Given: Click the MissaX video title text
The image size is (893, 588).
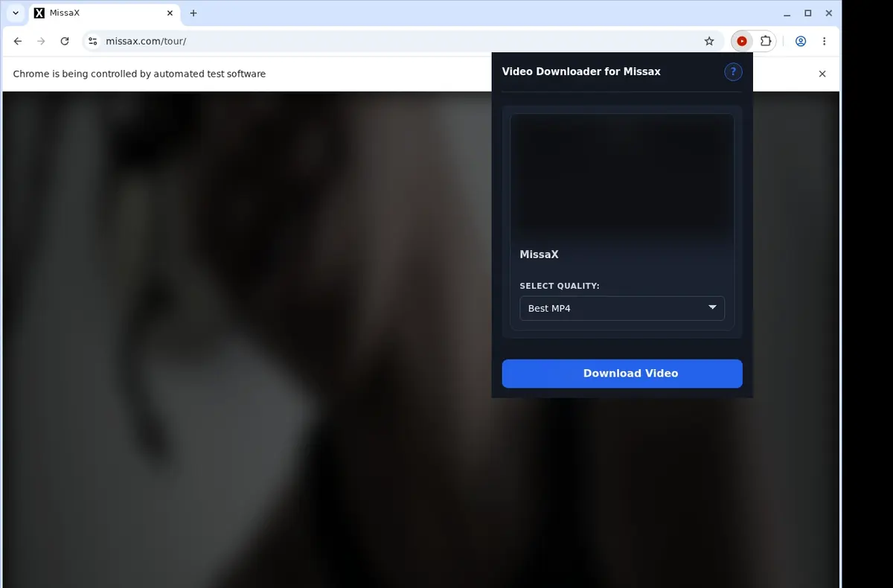Looking at the screenshot, I should (x=539, y=255).
